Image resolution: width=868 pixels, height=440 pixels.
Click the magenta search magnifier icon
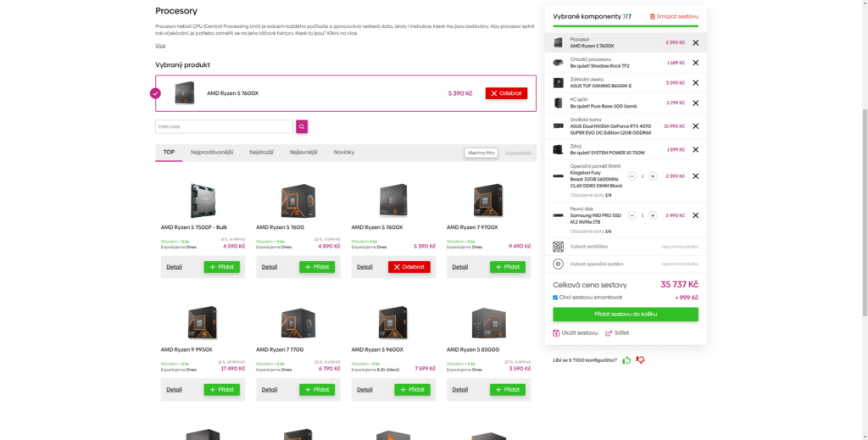302,126
